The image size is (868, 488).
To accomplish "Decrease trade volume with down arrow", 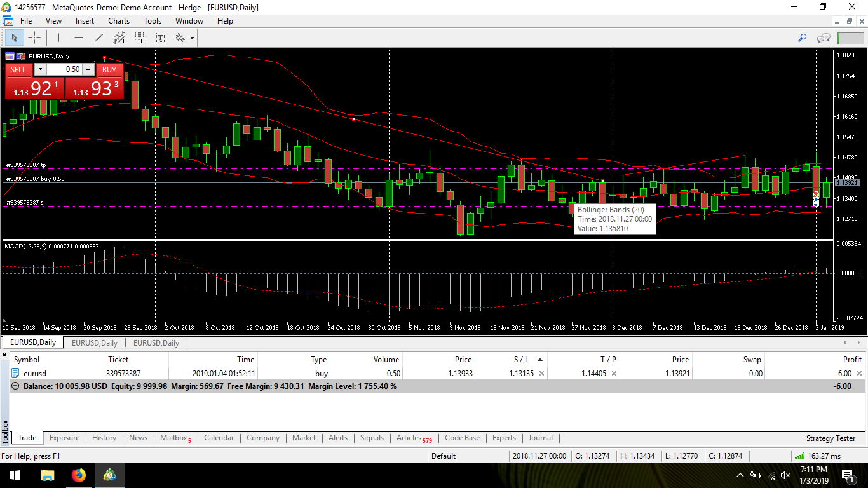I will 40,69.
